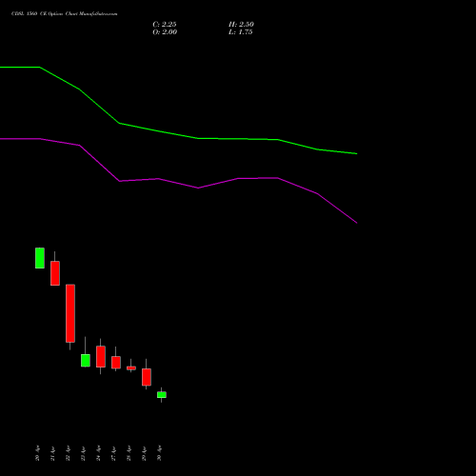Image resolution: width=476 pixels, height=476 pixels.
Task: Click the "21 Apr" date axis label
Action: [x=52, y=453]
